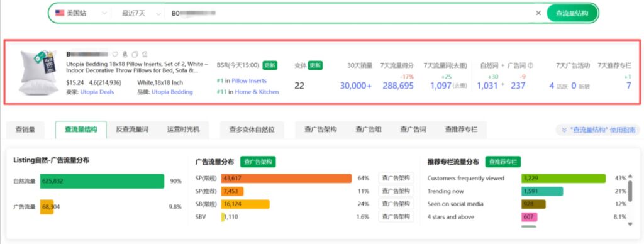Click the scrollbar up arrow in 推荐专栏 panel
The image size is (644, 244).
click(630, 176)
